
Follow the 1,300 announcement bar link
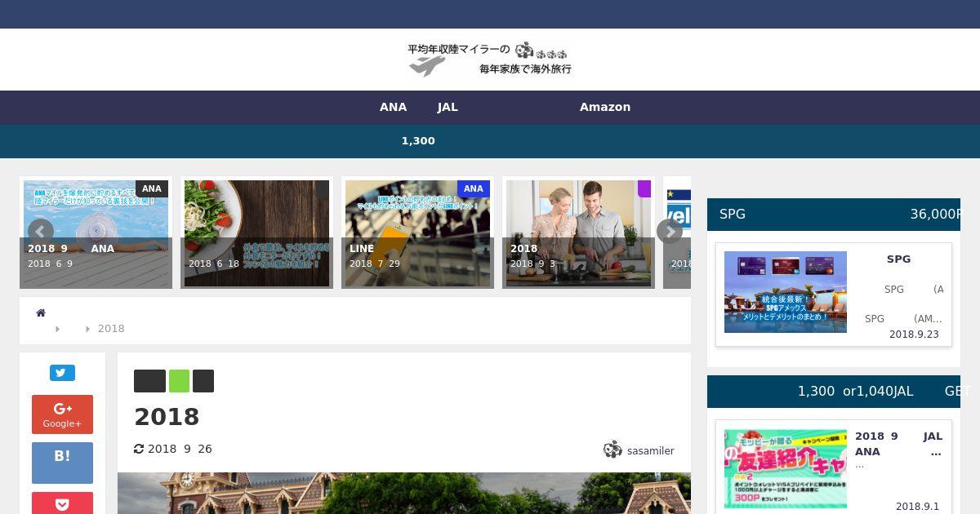click(x=418, y=140)
